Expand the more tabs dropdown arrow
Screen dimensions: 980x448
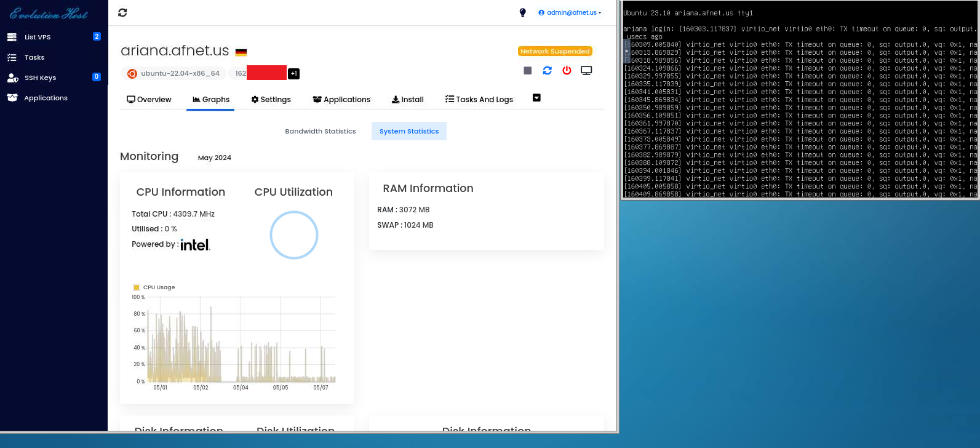pyautogui.click(x=536, y=98)
